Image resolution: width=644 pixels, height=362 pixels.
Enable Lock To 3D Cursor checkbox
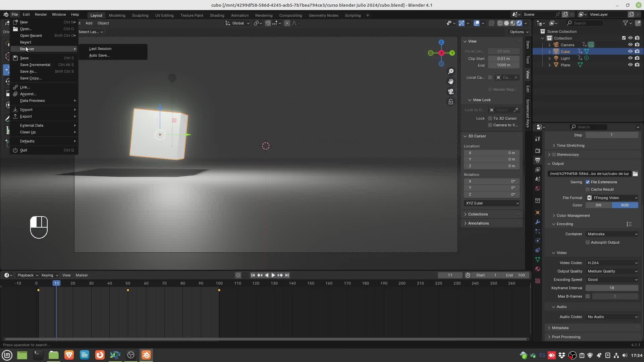pos(490,118)
